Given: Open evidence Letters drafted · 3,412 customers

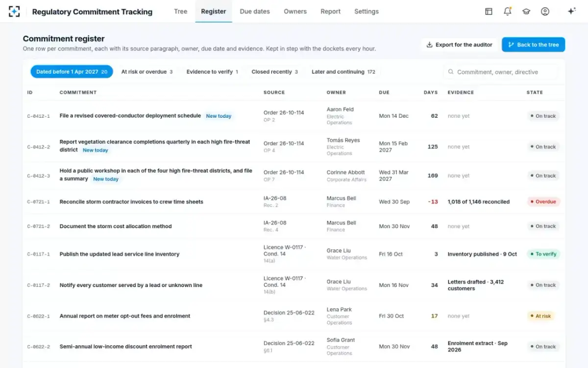Looking at the screenshot, I should [476, 285].
